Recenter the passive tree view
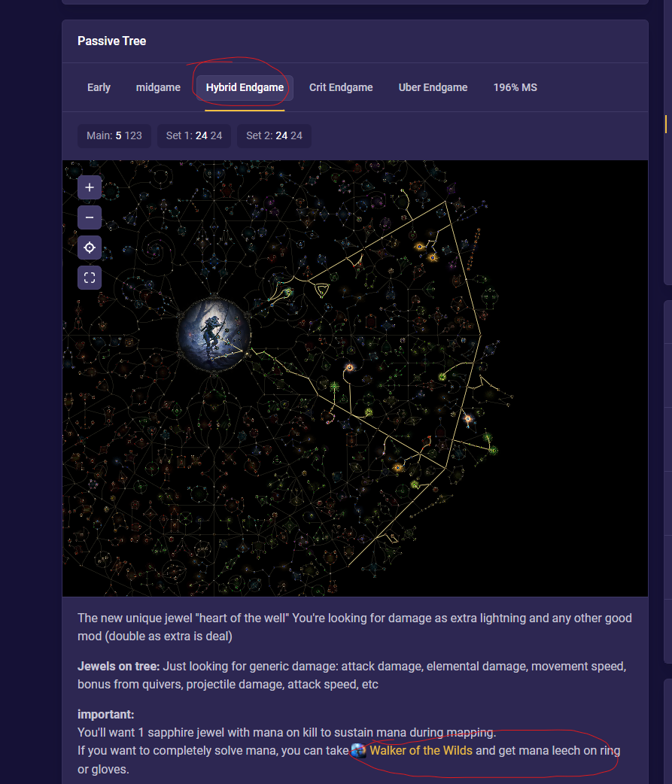Image resolution: width=672 pixels, height=784 pixels. click(x=90, y=248)
